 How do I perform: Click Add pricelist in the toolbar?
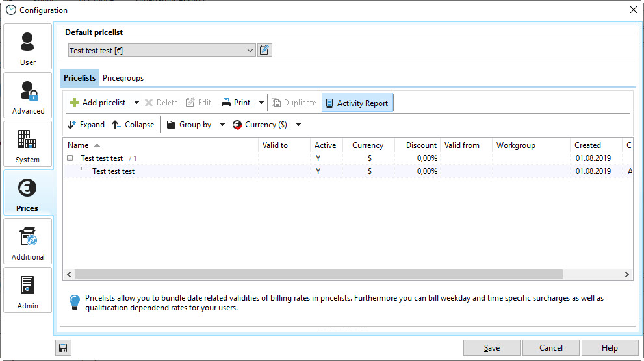98,103
